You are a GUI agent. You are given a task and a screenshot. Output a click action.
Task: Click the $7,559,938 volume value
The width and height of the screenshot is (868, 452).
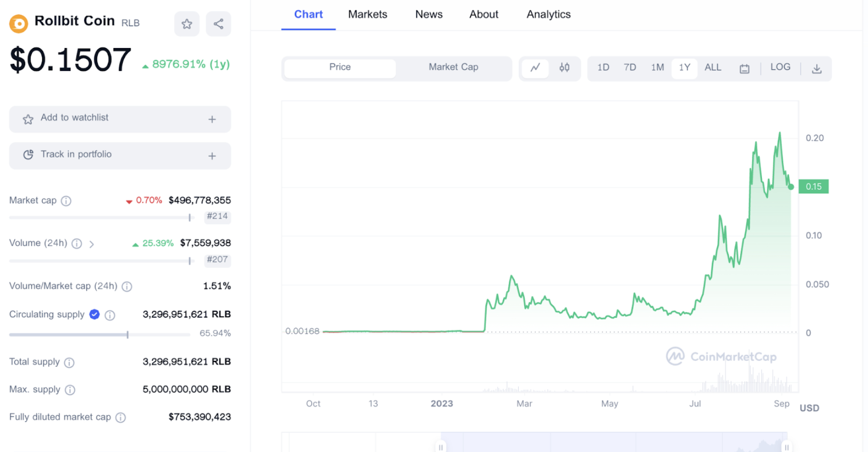click(205, 243)
